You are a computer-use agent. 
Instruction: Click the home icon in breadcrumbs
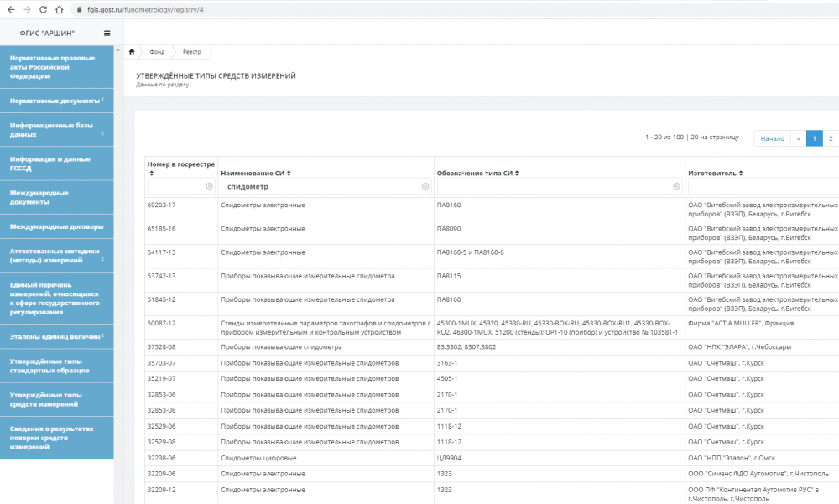(x=132, y=52)
